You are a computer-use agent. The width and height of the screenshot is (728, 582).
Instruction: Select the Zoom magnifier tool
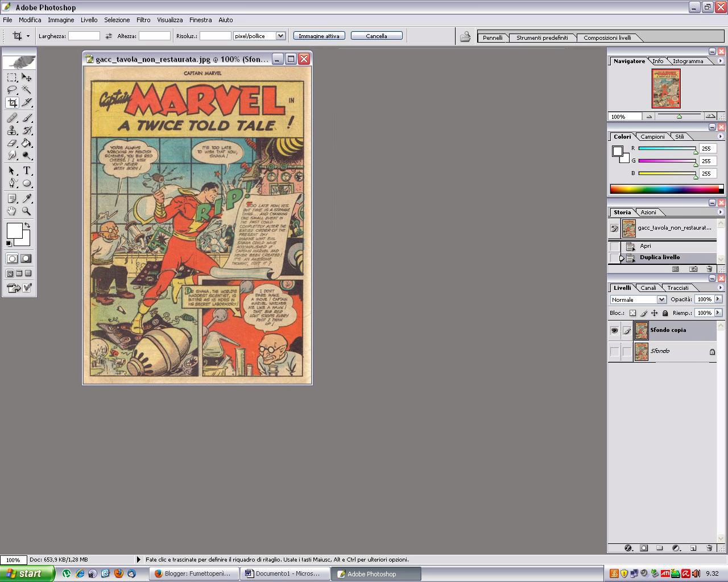pyautogui.click(x=27, y=211)
